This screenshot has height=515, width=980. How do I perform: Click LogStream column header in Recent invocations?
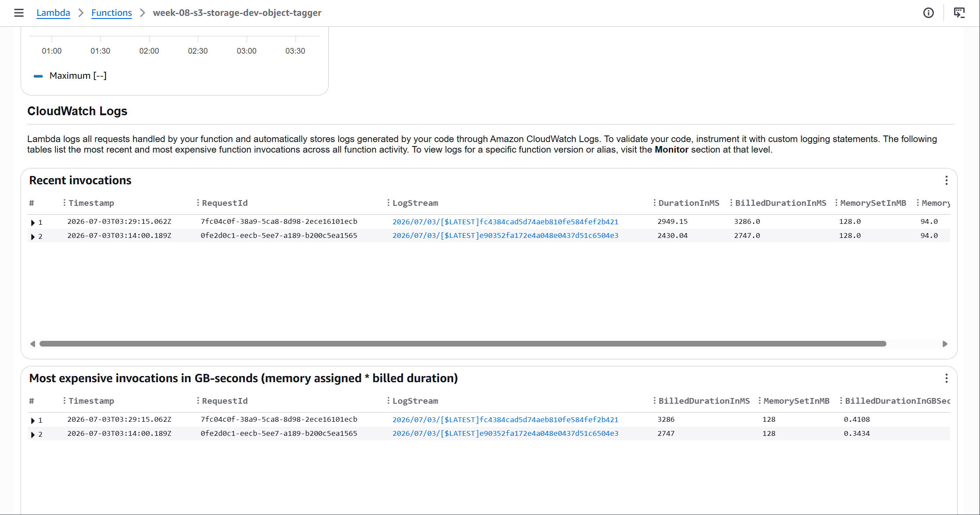point(415,203)
